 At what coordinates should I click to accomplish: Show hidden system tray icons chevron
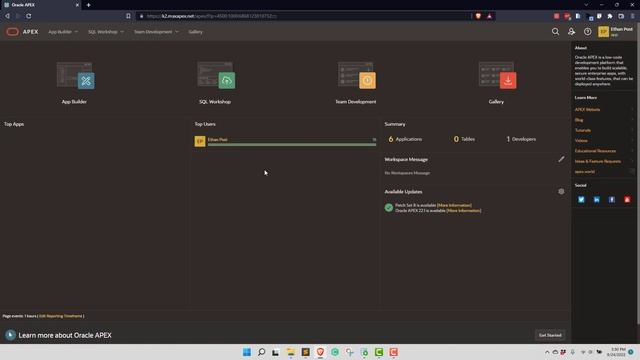pyautogui.click(x=547, y=352)
